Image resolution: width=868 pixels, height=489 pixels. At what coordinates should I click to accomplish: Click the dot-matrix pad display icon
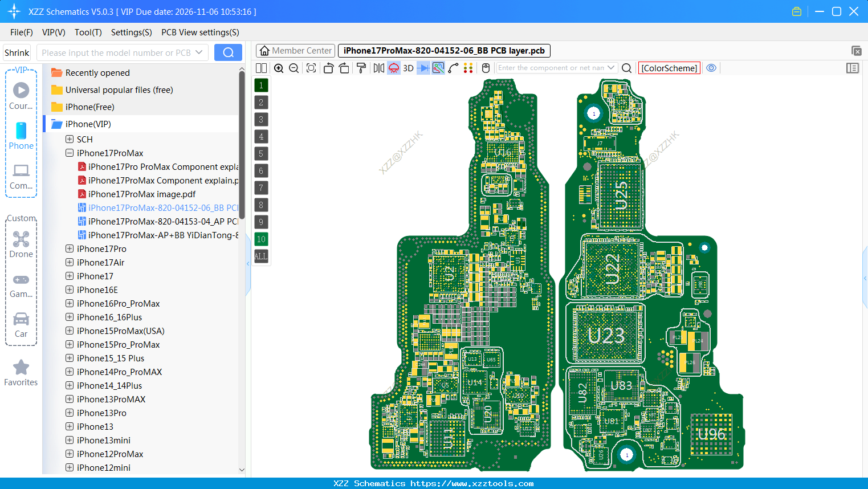tap(468, 68)
